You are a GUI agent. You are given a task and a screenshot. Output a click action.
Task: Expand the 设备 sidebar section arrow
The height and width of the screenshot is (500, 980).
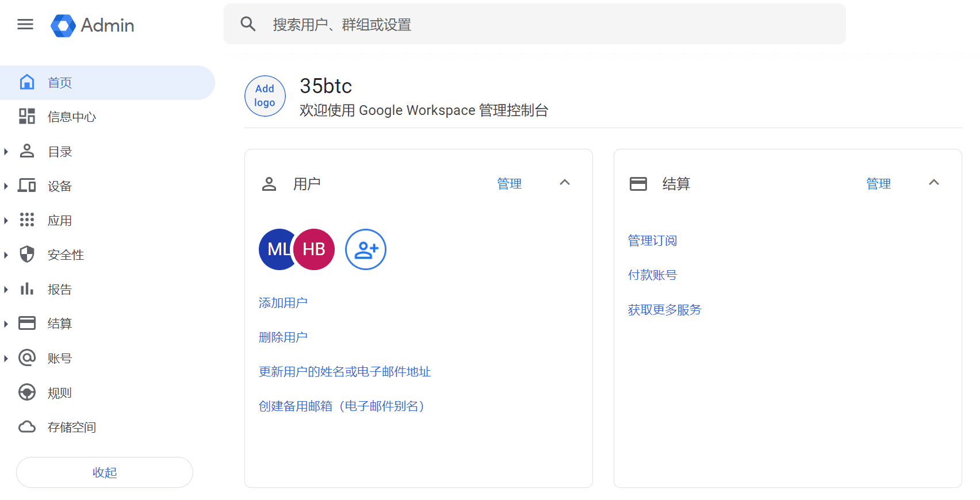[x=6, y=186]
